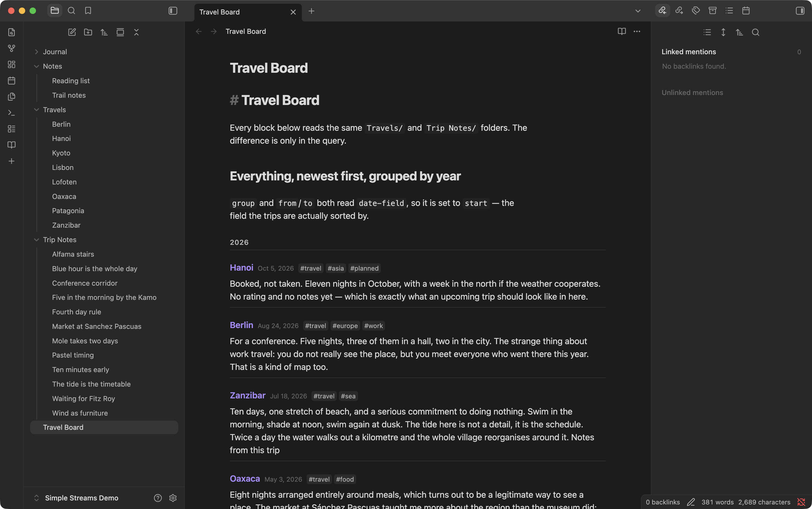812x509 pixels.
Task: Collapse all folders in file explorer
Action: [136, 32]
